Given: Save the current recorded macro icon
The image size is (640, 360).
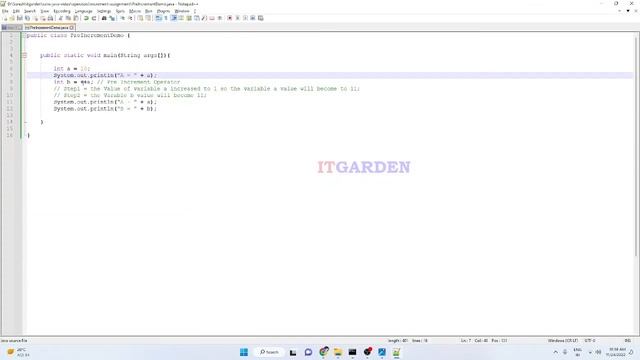Looking at the screenshot, I should pyautogui.click(x=260, y=18).
